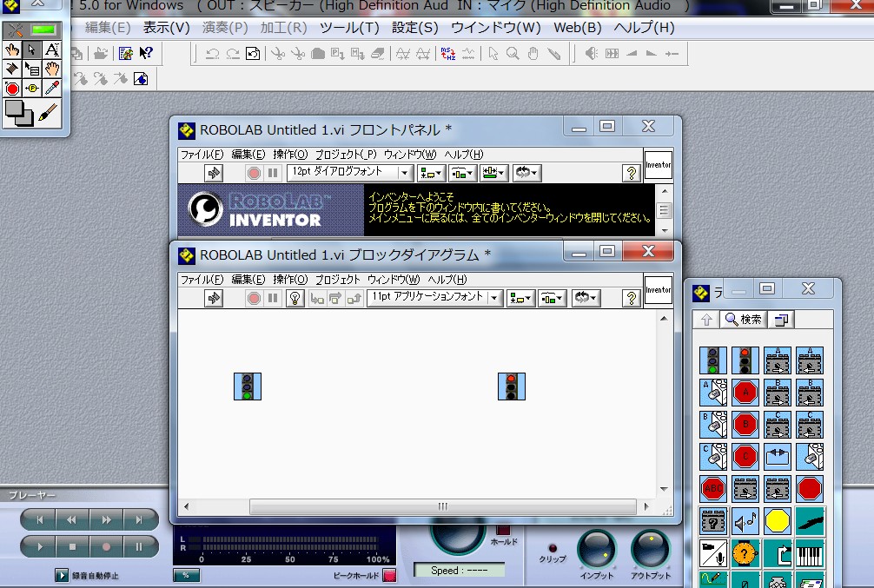This screenshot has height=588, width=874.
Task: Pick the Stop ABC palette block
Action: pyautogui.click(x=713, y=489)
